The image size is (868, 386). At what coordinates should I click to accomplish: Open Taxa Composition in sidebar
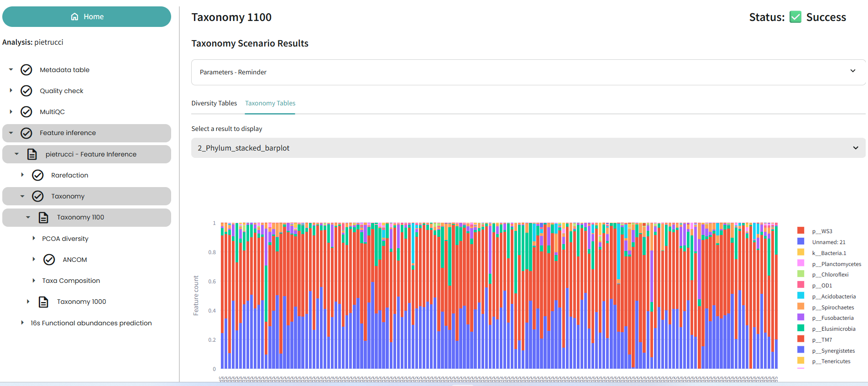(x=71, y=281)
